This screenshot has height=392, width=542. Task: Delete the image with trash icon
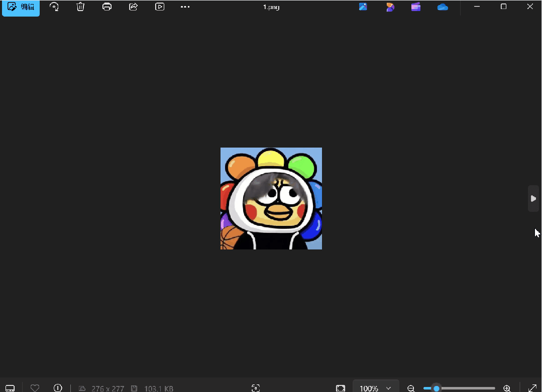[x=80, y=7]
